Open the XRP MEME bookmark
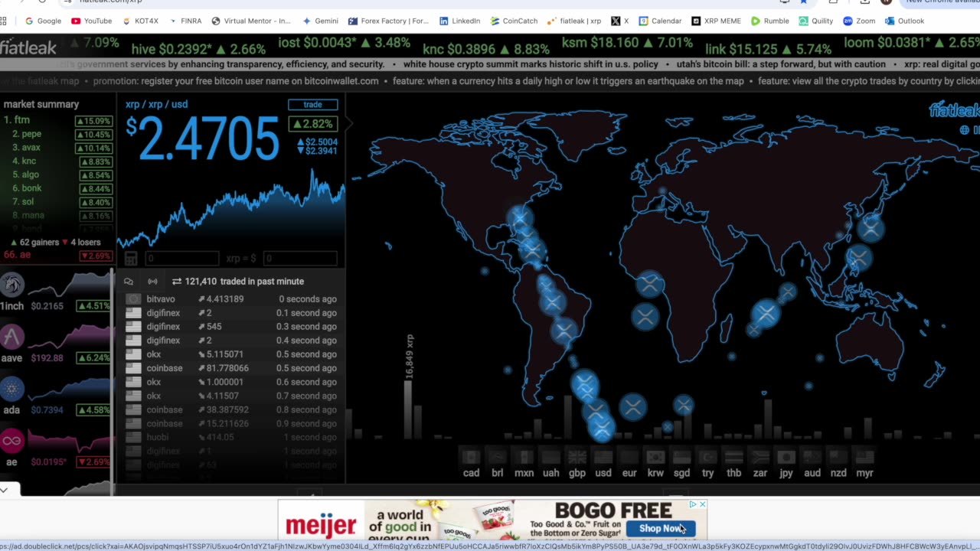This screenshot has width=980, height=551. point(716,21)
